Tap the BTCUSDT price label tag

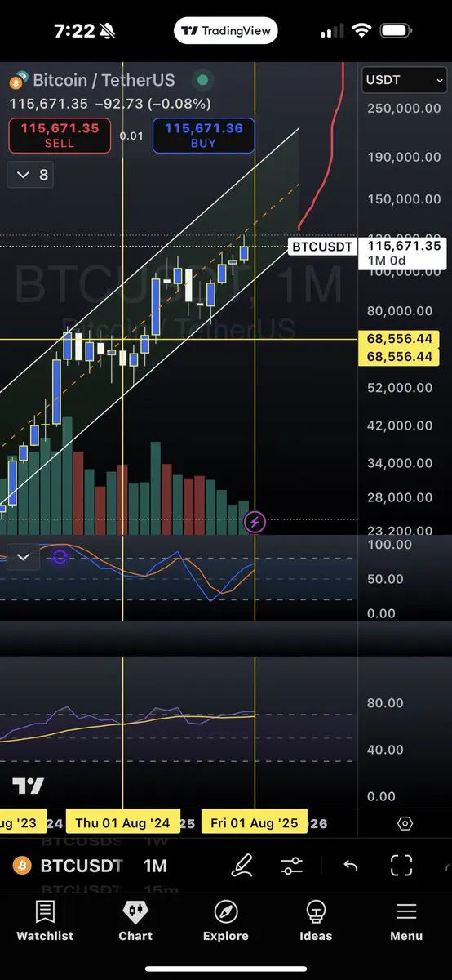(x=323, y=246)
